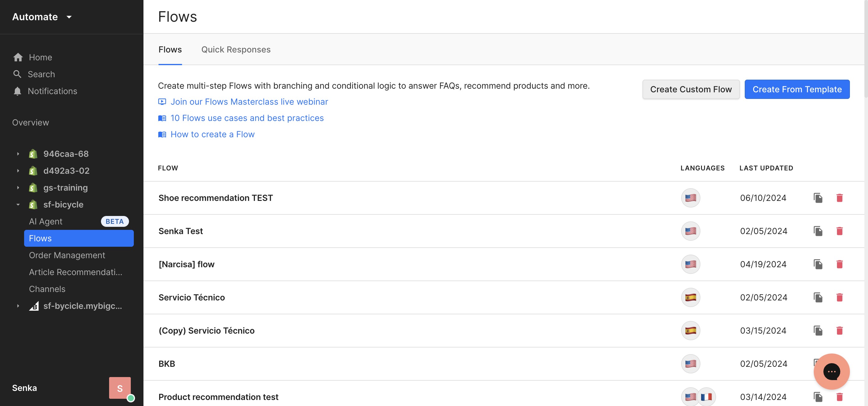Open Notifications bell in sidebar
Screen dimensions: 868x406
pyautogui.click(x=17, y=91)
